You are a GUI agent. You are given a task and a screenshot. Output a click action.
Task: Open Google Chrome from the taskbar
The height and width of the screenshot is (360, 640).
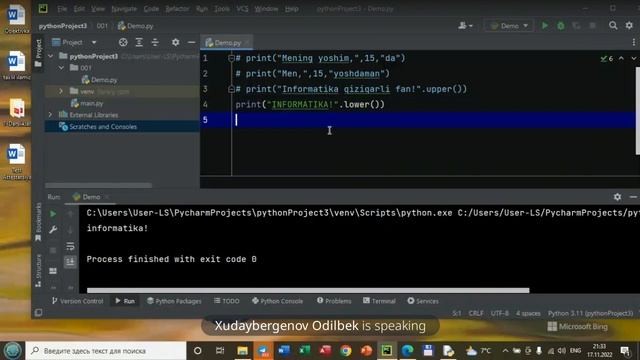[345, 351]
